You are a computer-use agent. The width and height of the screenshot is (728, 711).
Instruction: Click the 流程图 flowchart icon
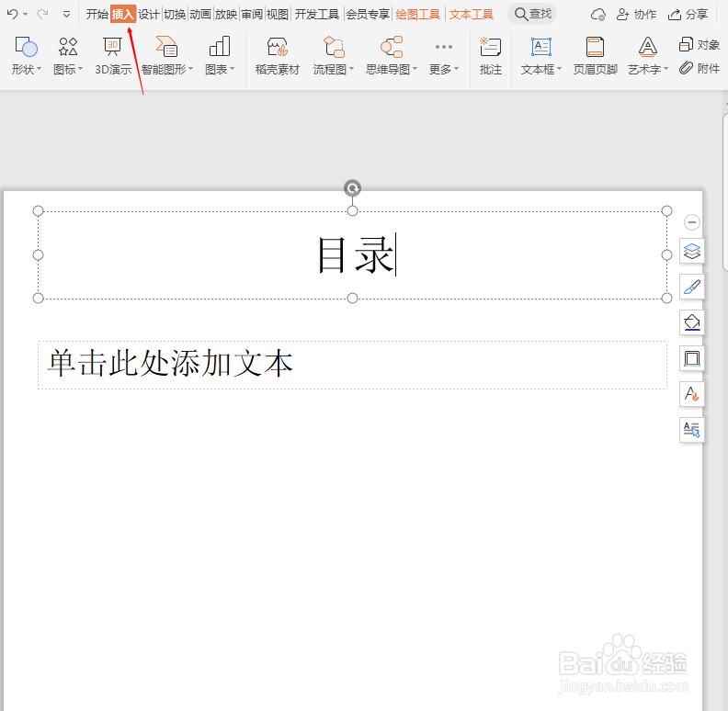tap(334, 47)
